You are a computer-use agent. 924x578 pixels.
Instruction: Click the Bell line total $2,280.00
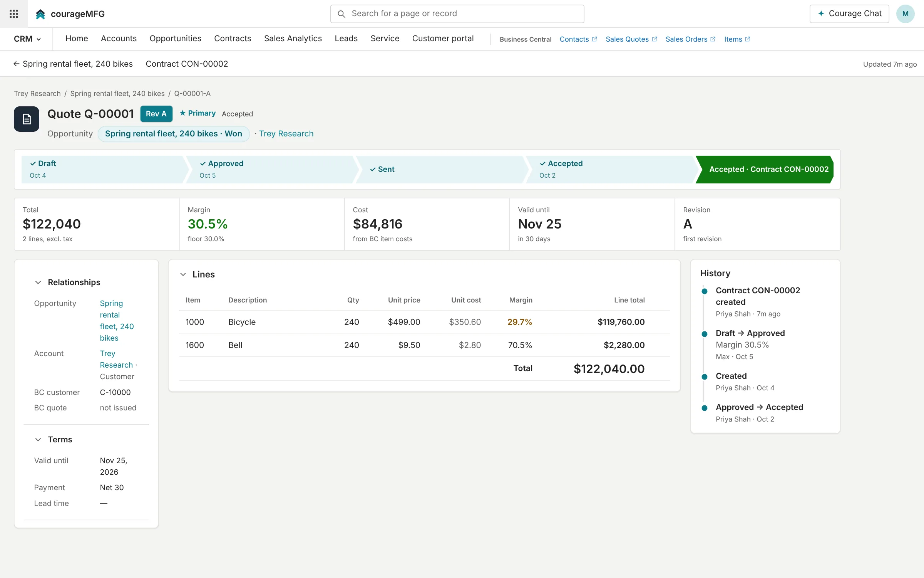(x=624, y=345)
